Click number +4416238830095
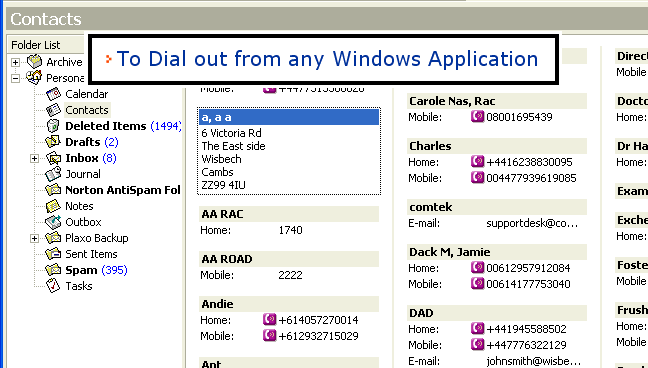 tap(529, 162)
